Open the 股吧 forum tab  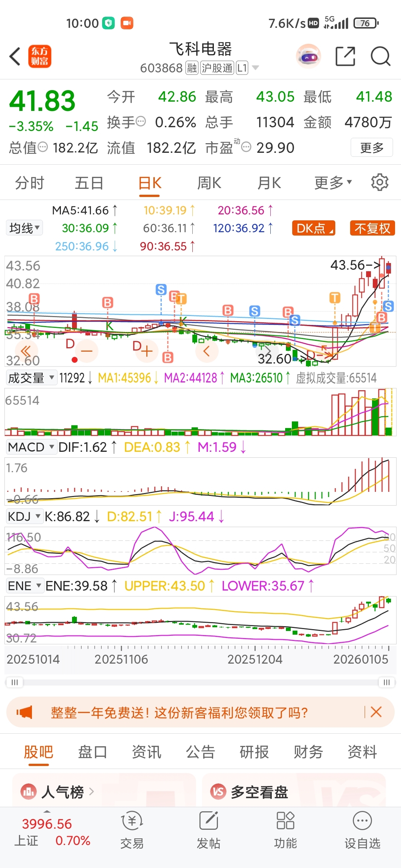pyautogui.click(x=39, y=752)
